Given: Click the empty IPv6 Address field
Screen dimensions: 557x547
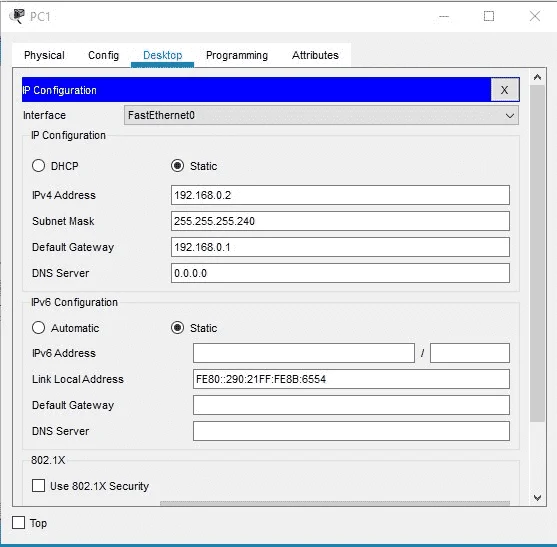Looking at the screenshot, I should point(304,353).
